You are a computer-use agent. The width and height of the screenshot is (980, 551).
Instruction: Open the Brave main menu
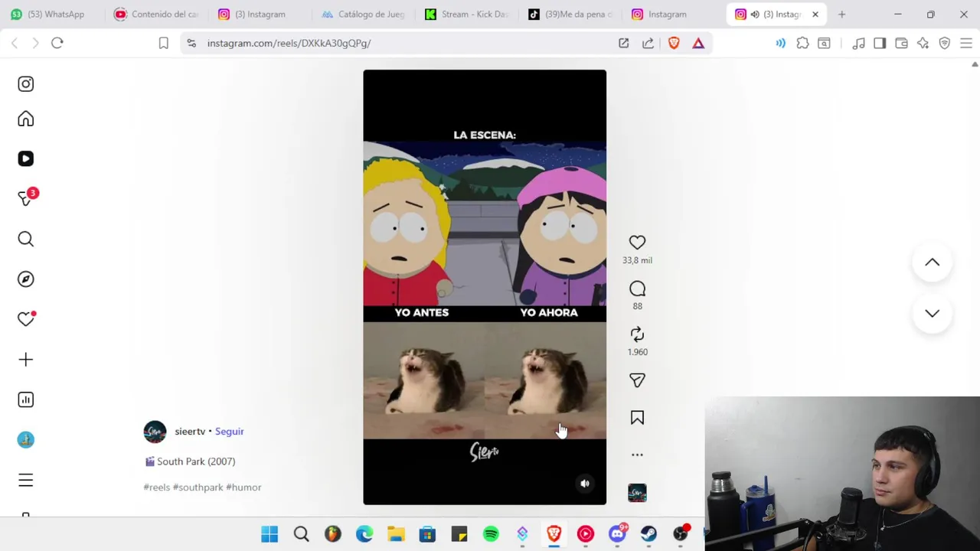pos(966,44)
